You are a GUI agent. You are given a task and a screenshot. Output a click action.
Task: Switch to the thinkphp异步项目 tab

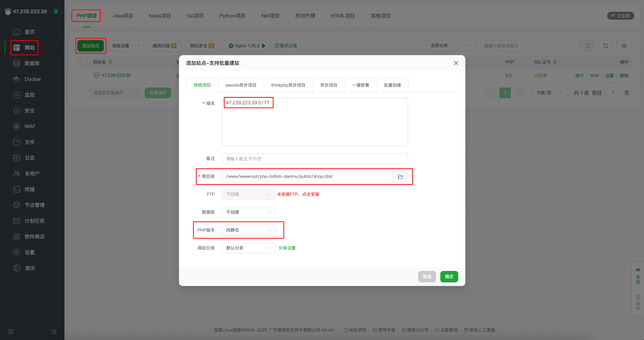coord(288,85)
